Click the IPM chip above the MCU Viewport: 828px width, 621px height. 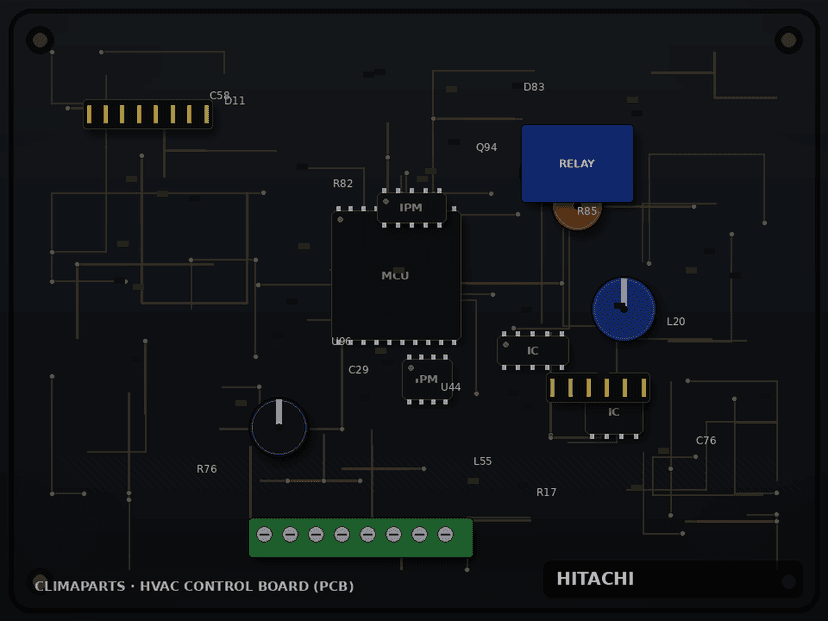click(x=411, y=208)
